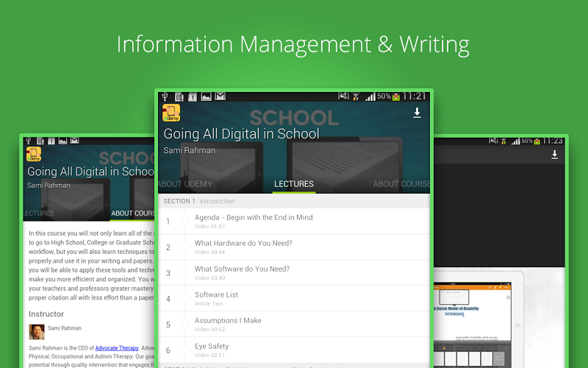Screen dimensions: 588x368
Task: Tap document preview in right screen video
Action: pos(473,325)
